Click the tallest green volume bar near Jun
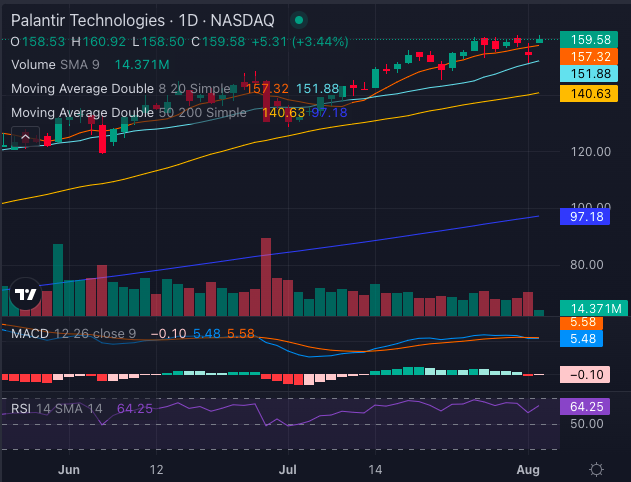The width and height of the screenshot is (631, 482). pyautogui.click(x=58, y=280)
